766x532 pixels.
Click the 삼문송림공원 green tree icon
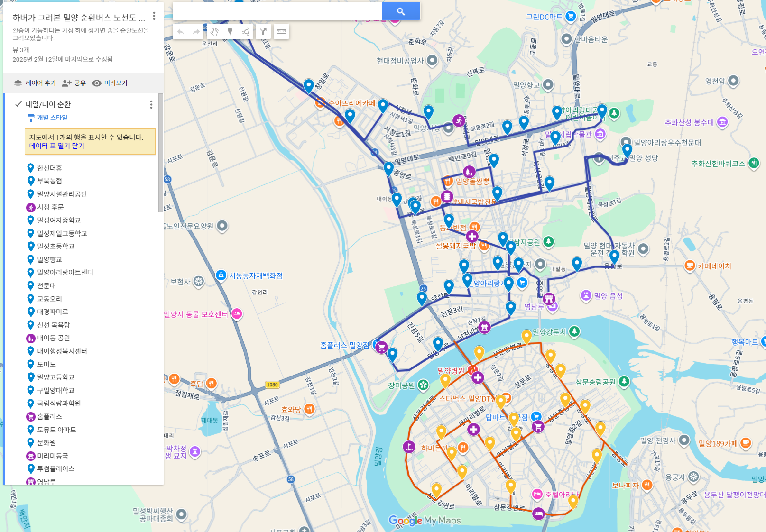[624, 382]
